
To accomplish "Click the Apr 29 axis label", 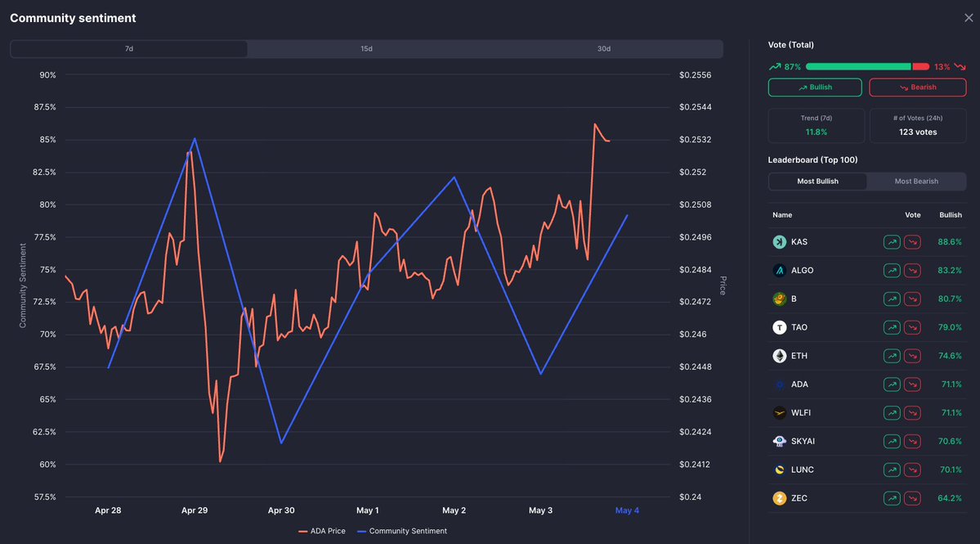I will (195, 510).
